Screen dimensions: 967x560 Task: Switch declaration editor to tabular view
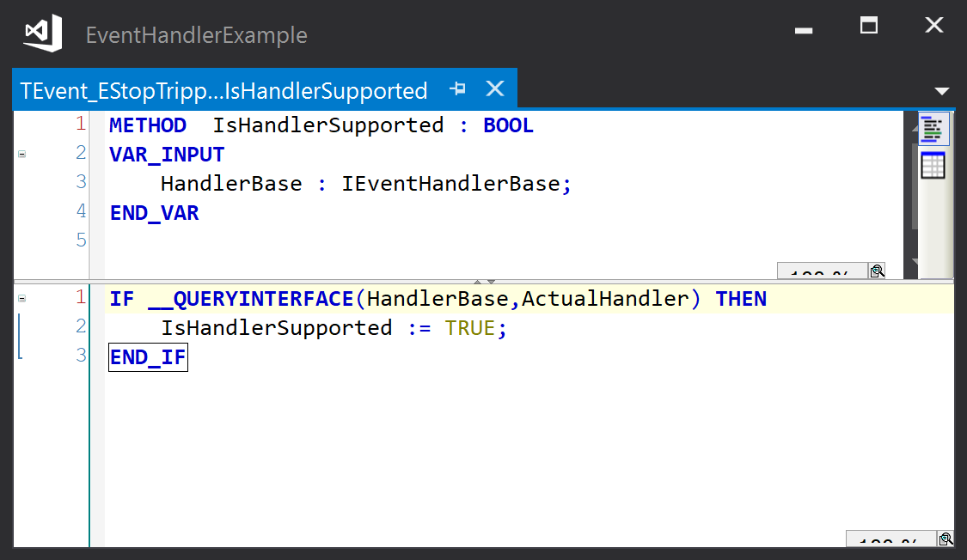[x=933, y=165]
